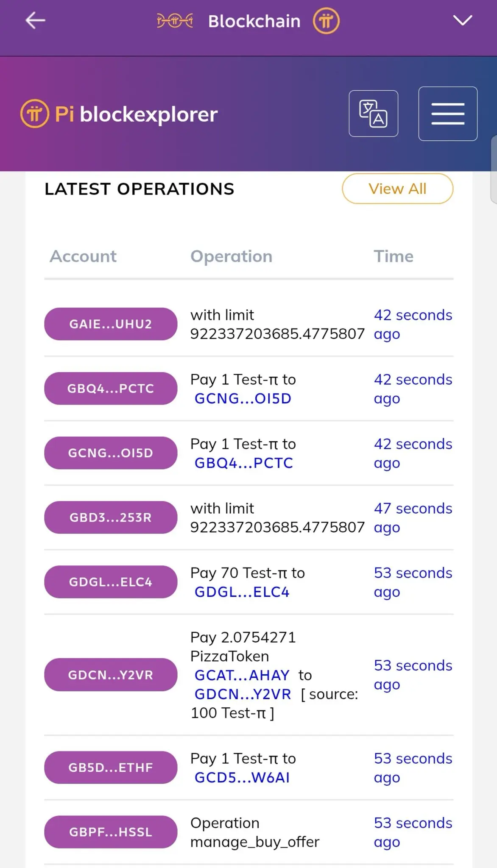
Task: Follow the GCD5...W6AI recipient link
Action: [242, 777]
